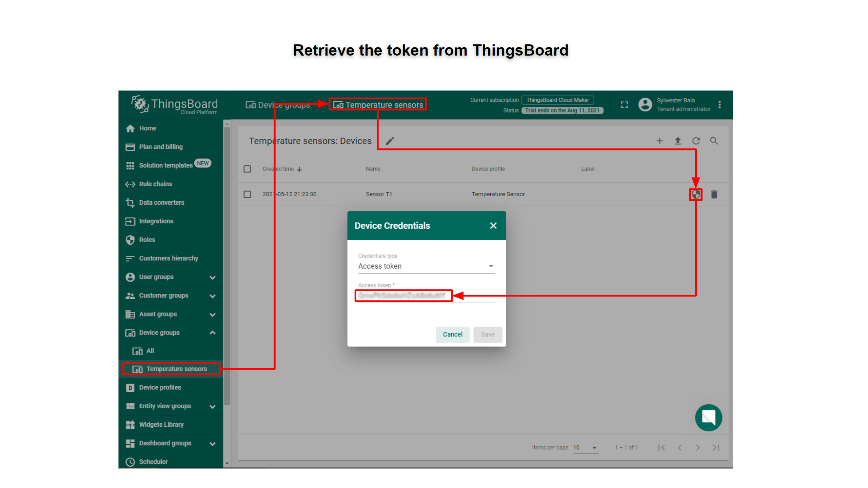This screenshot has width=868, height=488.
Task: Refresh the devices table
Action: point(696,141)
